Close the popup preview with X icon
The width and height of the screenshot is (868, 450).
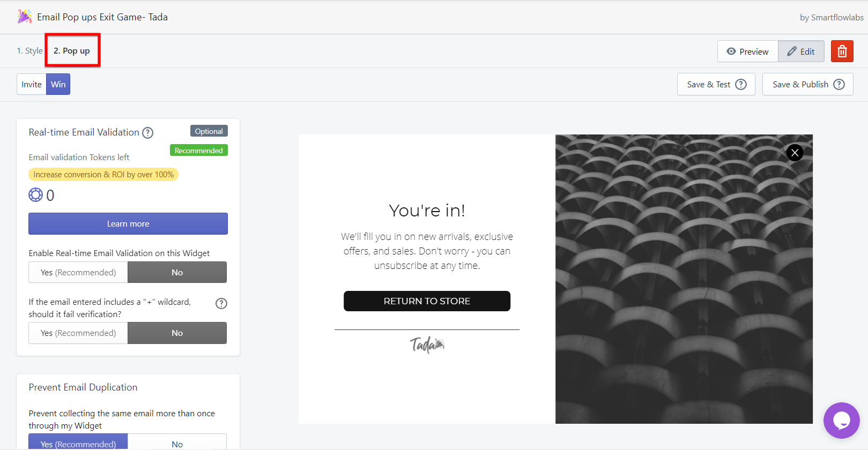tap(795, 153)
